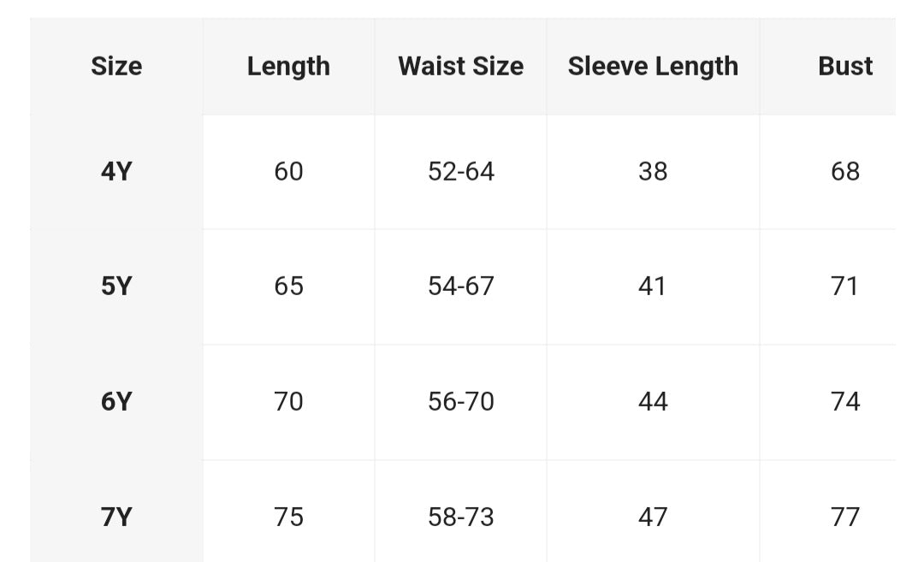Click waist size value 54-67
Viewport: 924px width, 562px height.
[x=460, y=286]
